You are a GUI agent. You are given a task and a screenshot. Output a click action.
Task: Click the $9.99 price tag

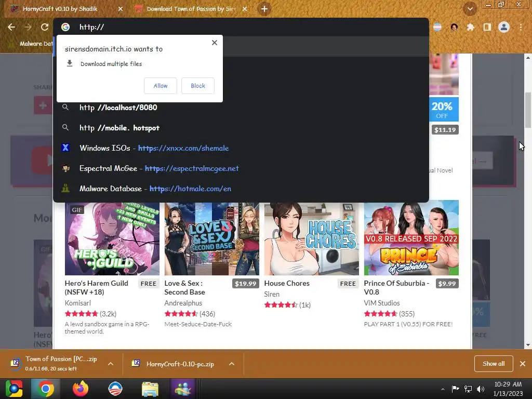pyautogui.click(x=447, y=284)
